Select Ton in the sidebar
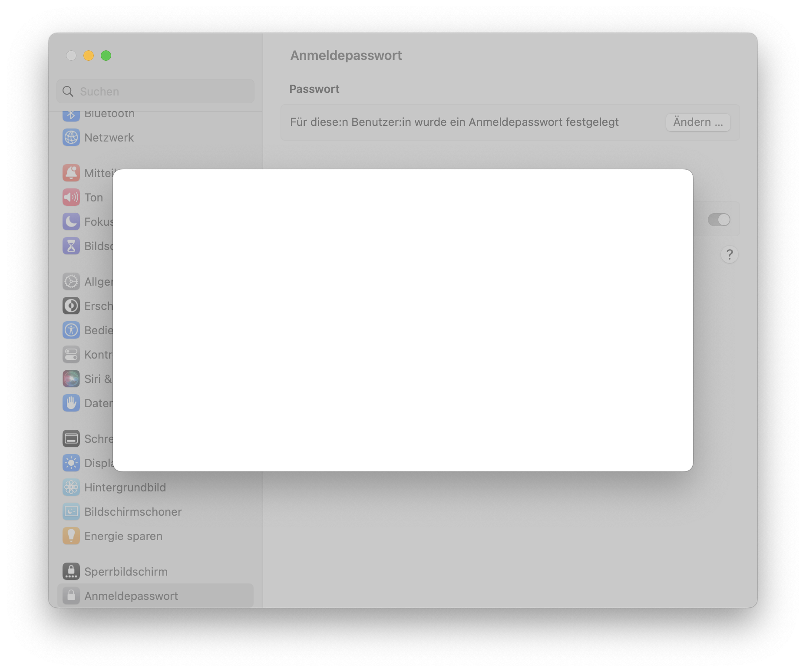The image size is (806, 672). [85, 198]
